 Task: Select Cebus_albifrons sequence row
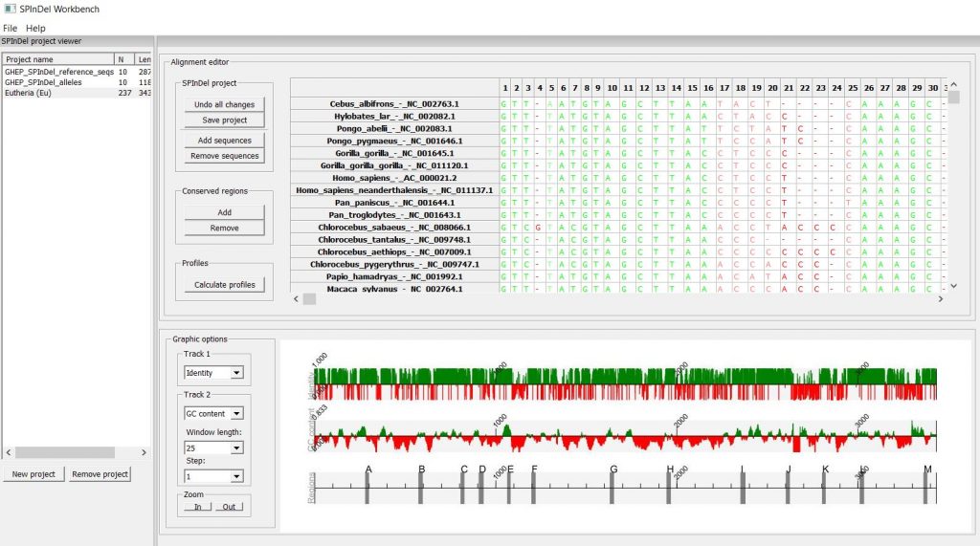[394, 103]
